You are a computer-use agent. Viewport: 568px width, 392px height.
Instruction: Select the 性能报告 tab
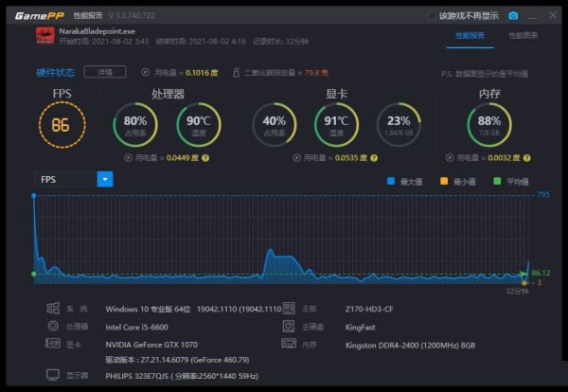pyautogui.click(x=468, y=35)
